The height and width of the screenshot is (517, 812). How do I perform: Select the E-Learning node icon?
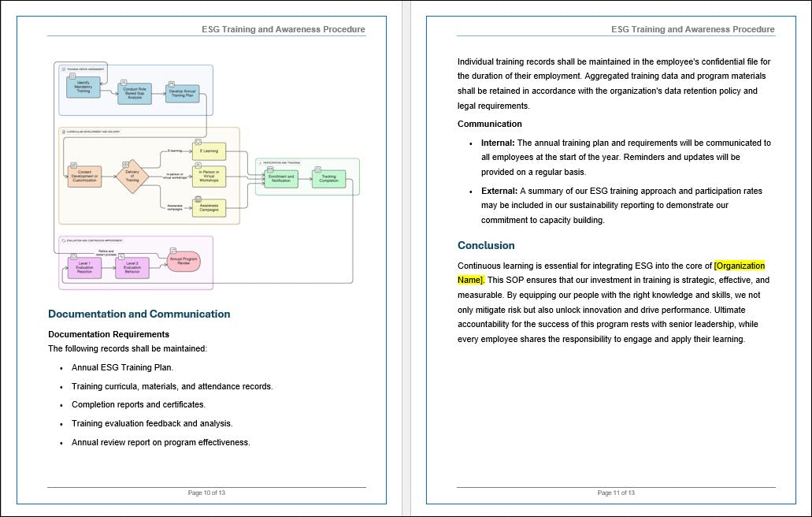pos(198,143)
